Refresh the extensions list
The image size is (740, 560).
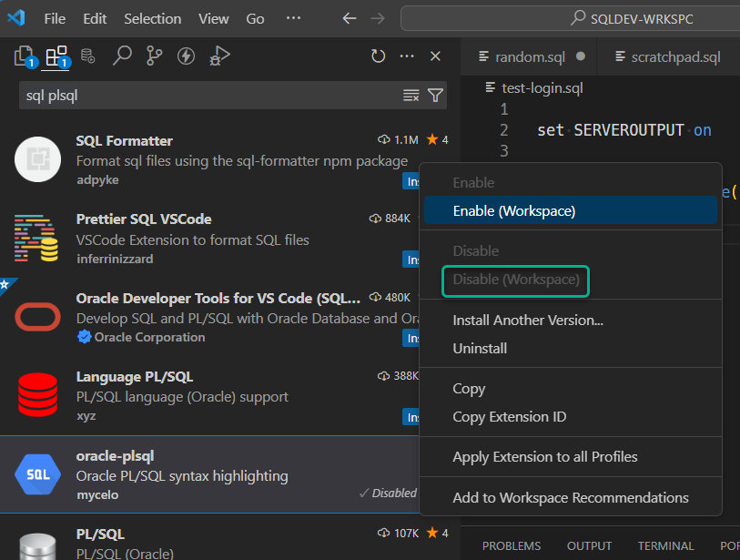click(378, 56)
